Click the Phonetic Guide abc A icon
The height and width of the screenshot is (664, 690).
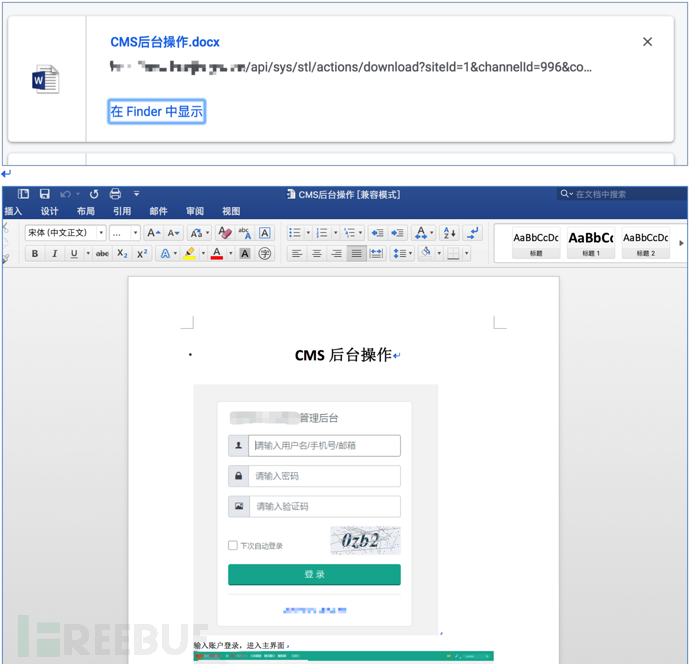tap(245, 233)
